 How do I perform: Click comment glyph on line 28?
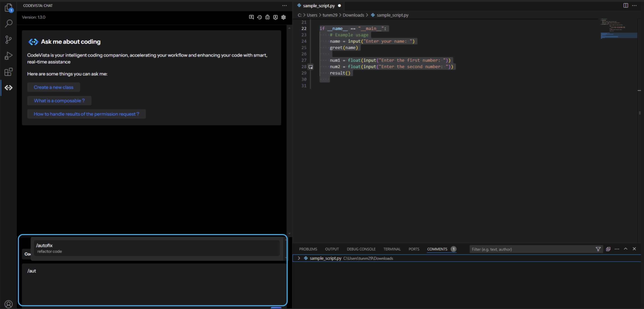(310, 67)
